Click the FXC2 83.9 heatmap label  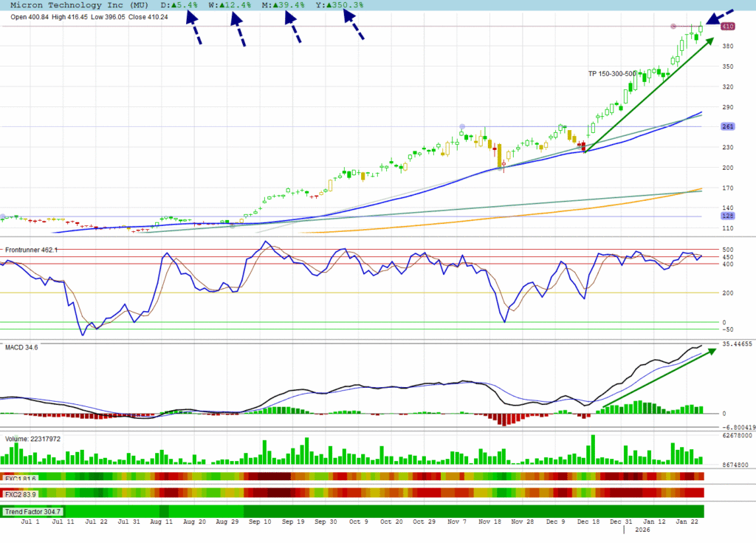(x=20, y=494)
